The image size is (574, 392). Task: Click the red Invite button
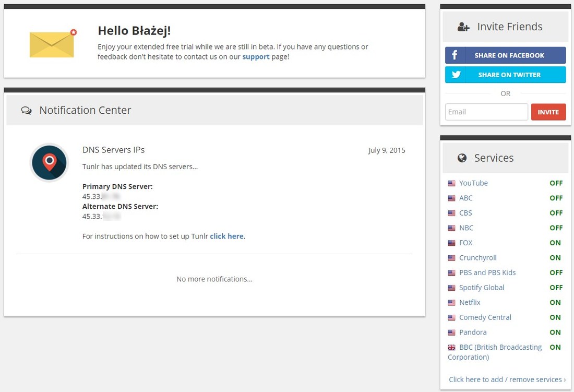(548, 112)
